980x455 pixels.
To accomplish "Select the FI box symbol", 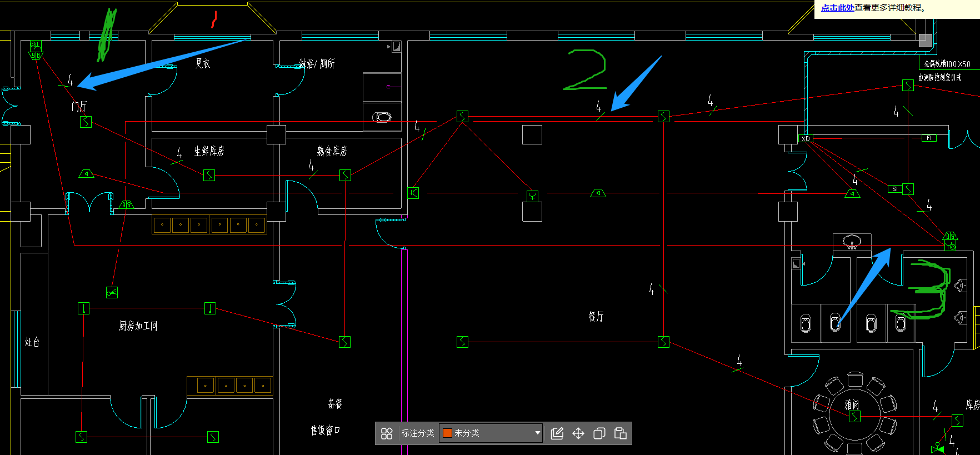I will (929, 138).
